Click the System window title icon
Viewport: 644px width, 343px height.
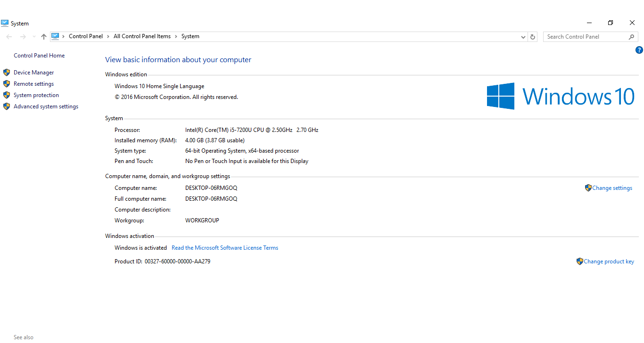pyautogui.click(x=5, y=23)
